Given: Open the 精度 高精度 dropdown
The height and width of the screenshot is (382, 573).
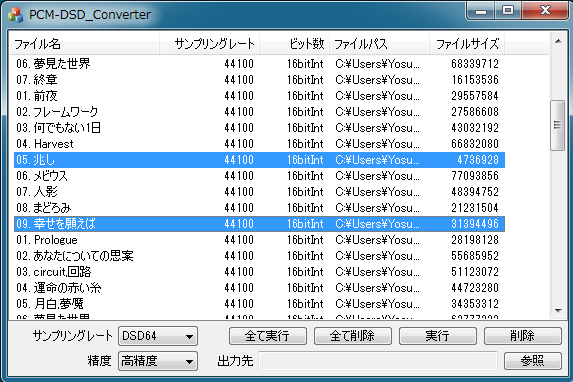Looking at the screenshot, I should (158, 361).
